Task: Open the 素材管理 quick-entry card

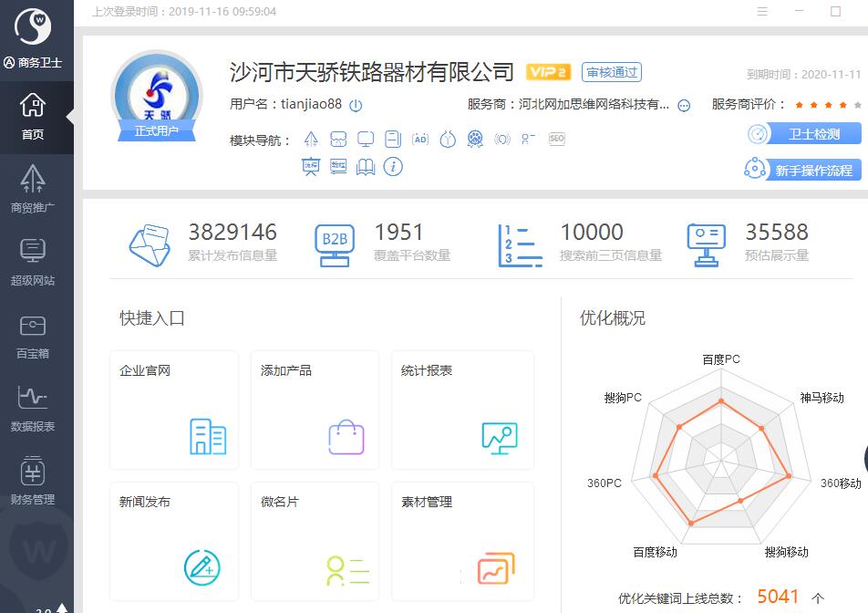Action: click(463, 541)
